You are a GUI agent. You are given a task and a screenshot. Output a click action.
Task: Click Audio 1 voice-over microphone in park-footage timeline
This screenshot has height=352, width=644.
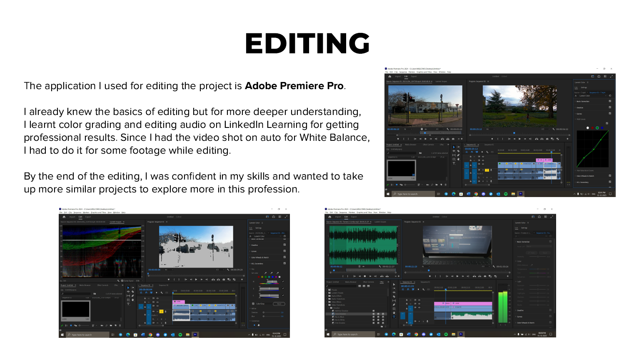click(x=491, y=170)
